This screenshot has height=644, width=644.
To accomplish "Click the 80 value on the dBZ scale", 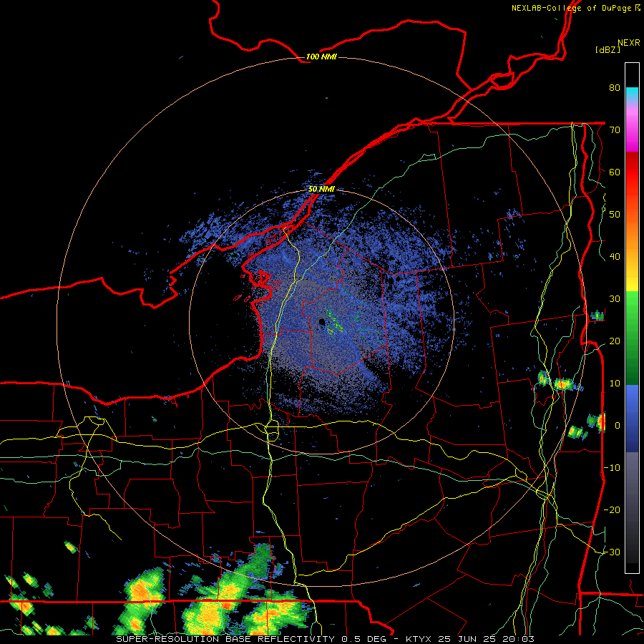I will coord(615,88).
